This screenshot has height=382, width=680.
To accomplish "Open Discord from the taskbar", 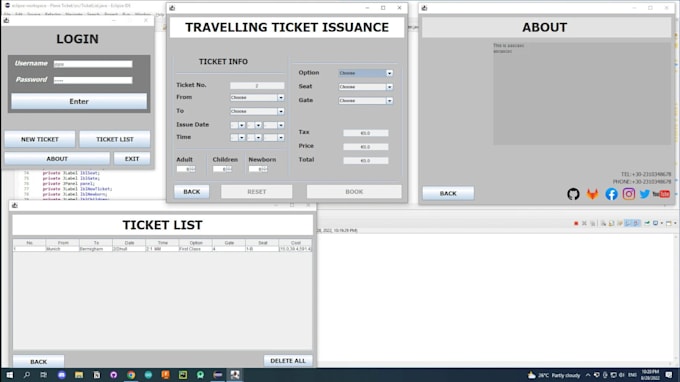I will point(62,375).
